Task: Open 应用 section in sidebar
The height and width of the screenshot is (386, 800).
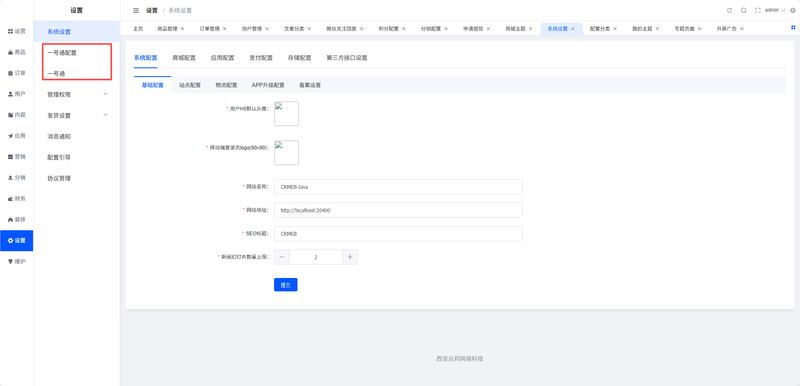Action: pyautogui.click(x=17, y=136)
